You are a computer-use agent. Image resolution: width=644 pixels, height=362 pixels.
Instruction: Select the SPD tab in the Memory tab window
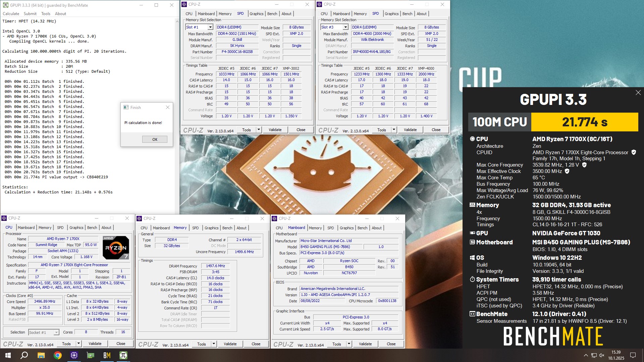(196, 228)
